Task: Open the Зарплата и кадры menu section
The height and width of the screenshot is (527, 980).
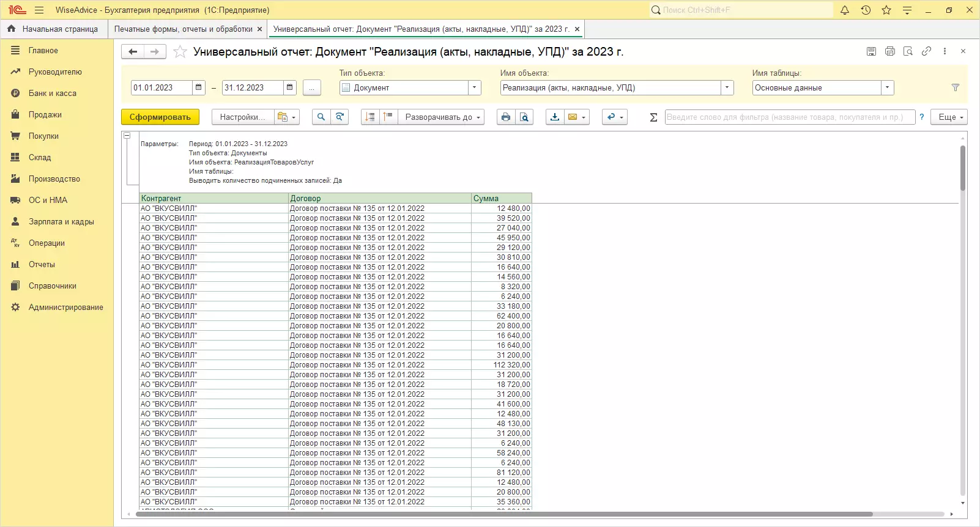Action: (61, 222)
